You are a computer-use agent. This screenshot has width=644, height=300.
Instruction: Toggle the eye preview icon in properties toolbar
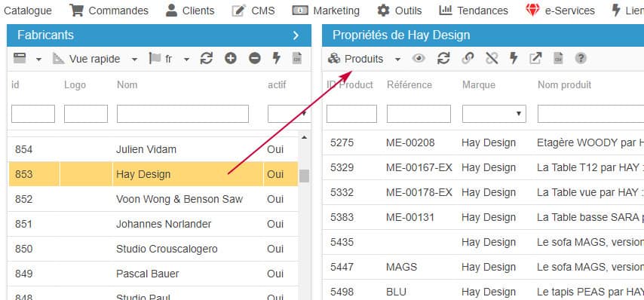(419, 59)
